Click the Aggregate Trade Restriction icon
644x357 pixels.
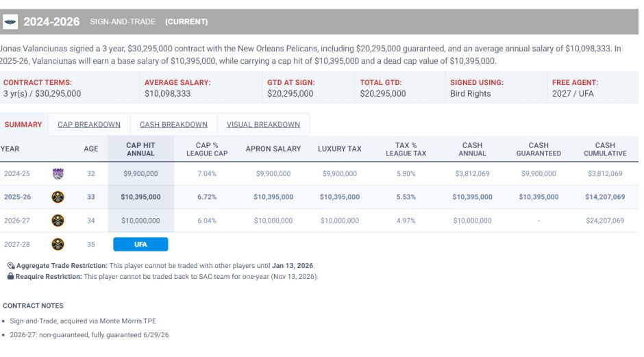(x=11, y=266)
